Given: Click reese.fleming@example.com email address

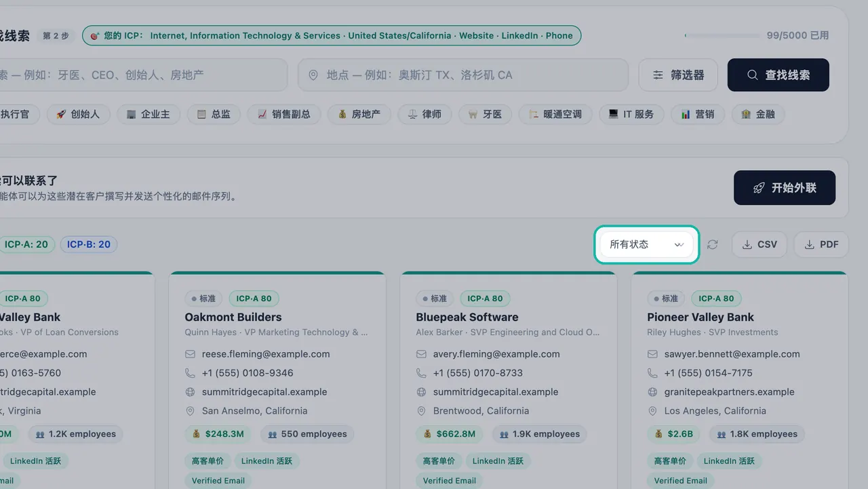Looking at the screenshot, I should [266, 353].
